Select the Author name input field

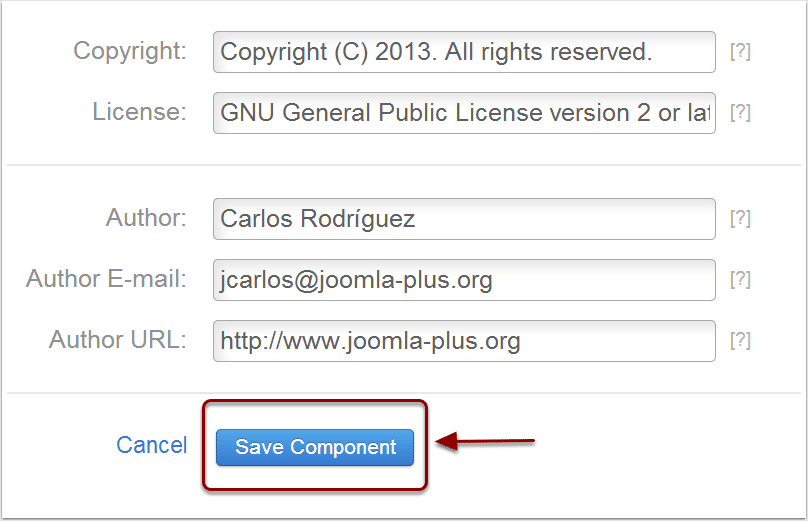tap(464, 219)
